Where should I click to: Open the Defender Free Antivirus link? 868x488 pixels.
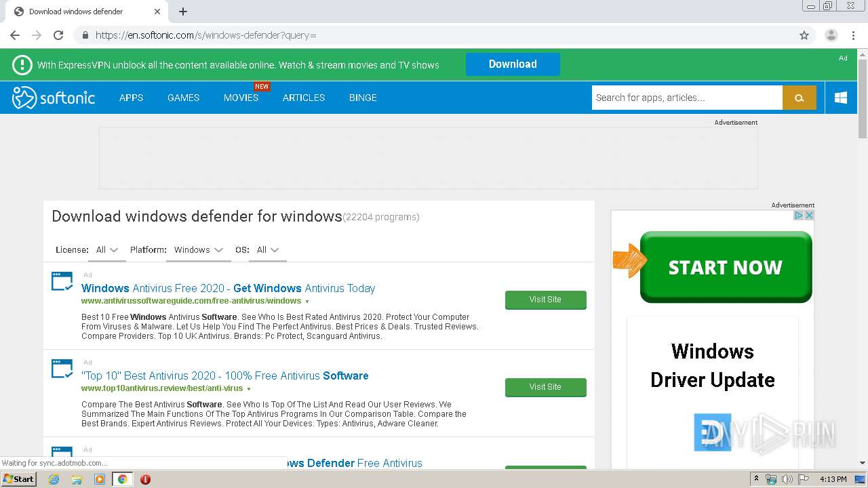[x=353, y=463]
